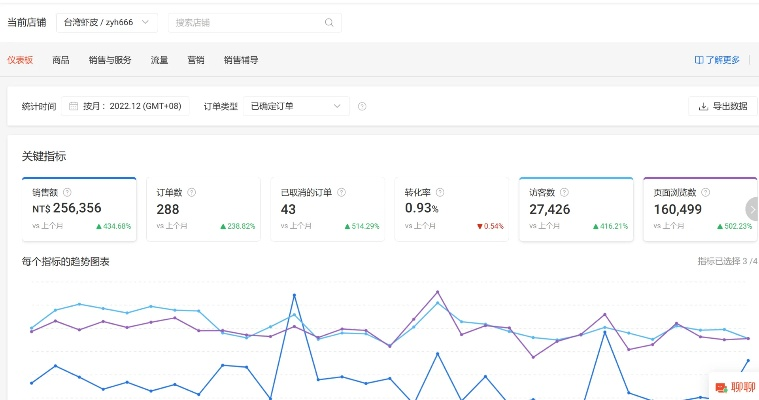The width and height of the screenshot is (759, 400).
Task: Click help icon beside 已取消的订单
Action: point(342,192)
